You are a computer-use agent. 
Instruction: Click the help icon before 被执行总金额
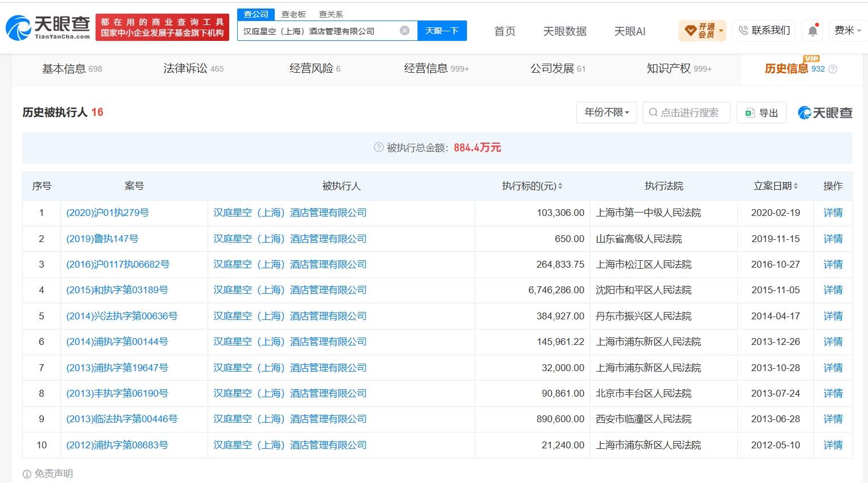coord(378,148)
